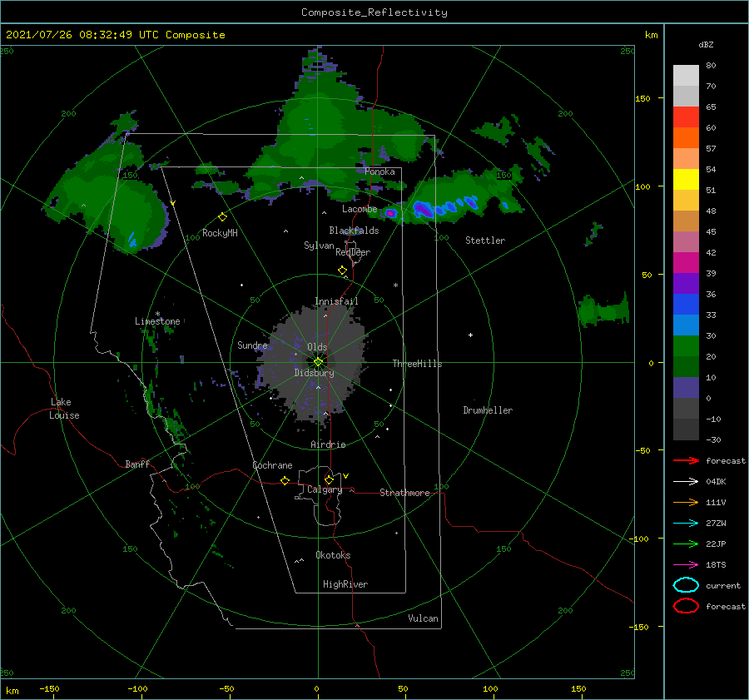Screen dimensions: 749x700
Task: Click the cyan current ellipse in legend
Action: click(x=686, y=585)
